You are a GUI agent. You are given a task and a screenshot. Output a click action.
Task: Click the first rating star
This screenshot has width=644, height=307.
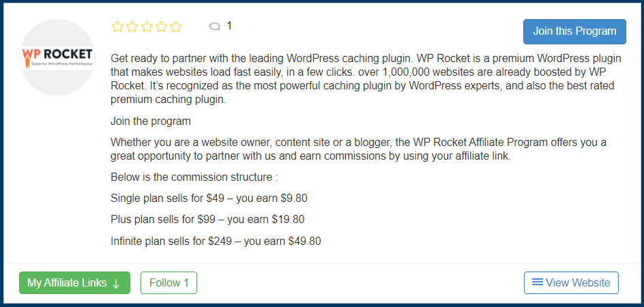[117, 27]
